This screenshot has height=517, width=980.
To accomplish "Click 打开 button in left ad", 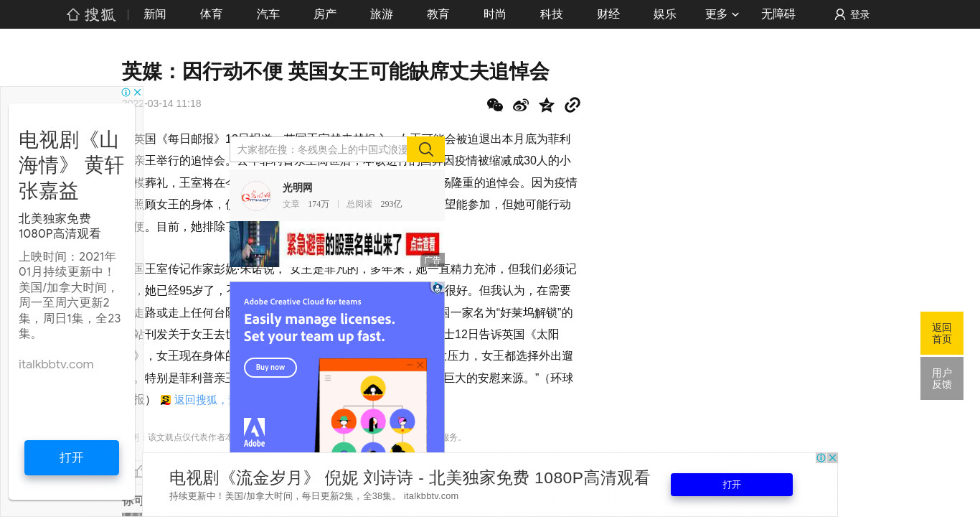I will 72,457.
